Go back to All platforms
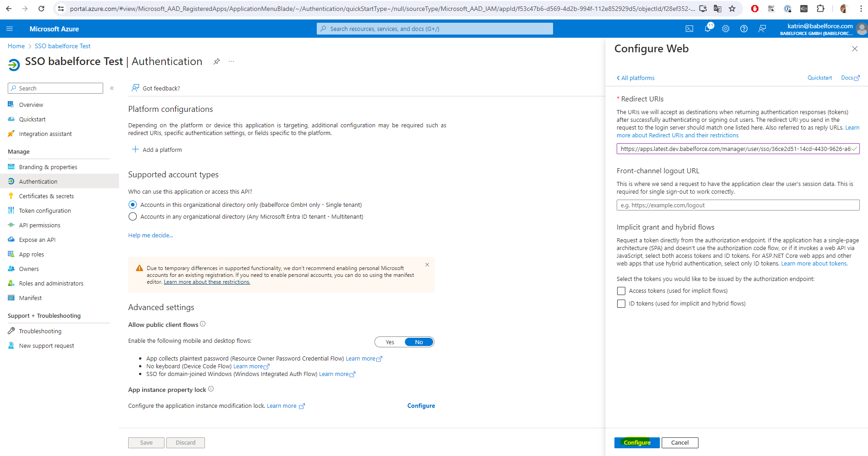The height and width of the screenshot is (456, 868). (x=635, y=78)
